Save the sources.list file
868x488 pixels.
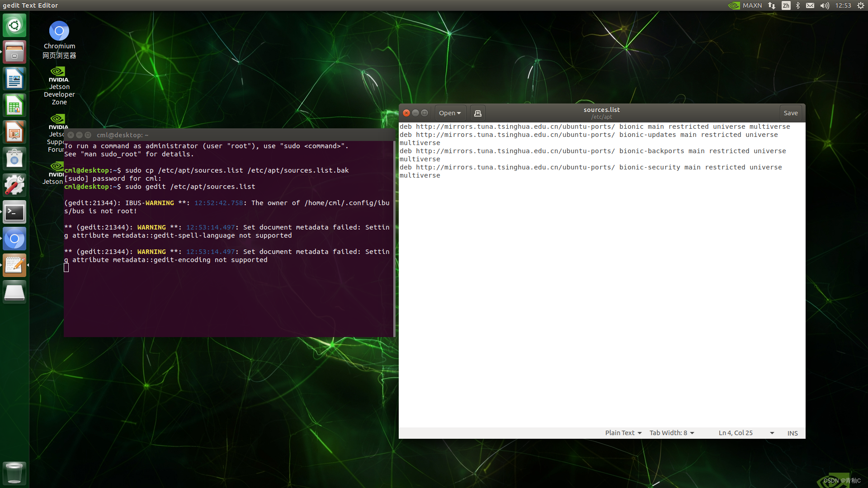791,113
